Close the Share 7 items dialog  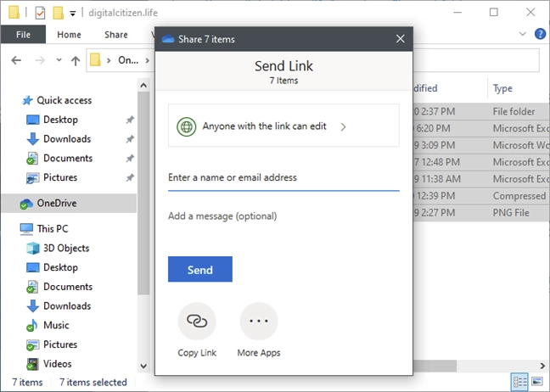click(x=401, y=38)
